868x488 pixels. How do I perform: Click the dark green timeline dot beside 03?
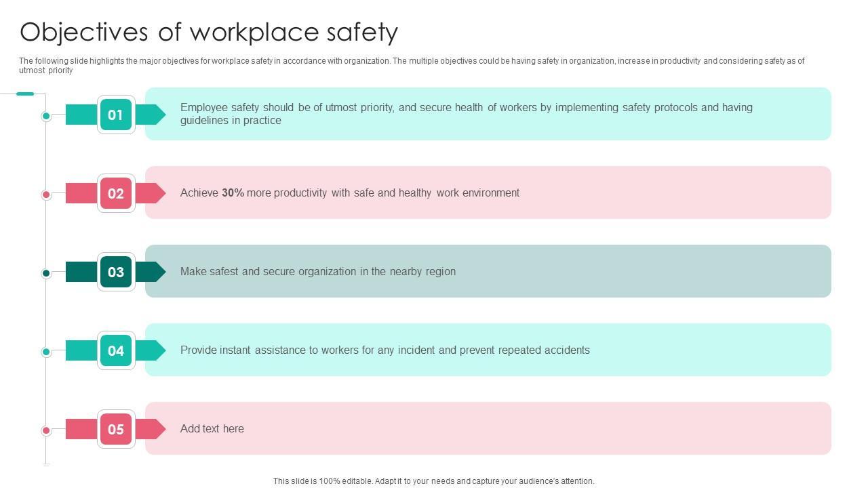point(46,273)
